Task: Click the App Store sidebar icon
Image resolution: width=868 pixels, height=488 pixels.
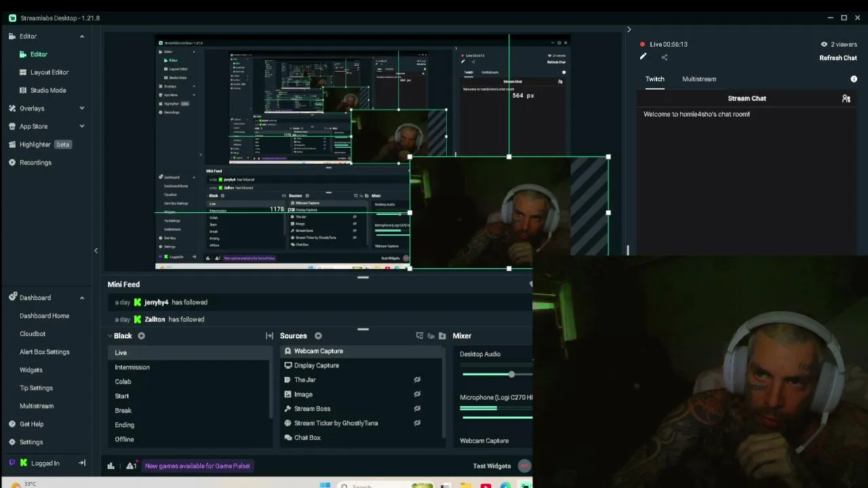Action: (12, 126)
